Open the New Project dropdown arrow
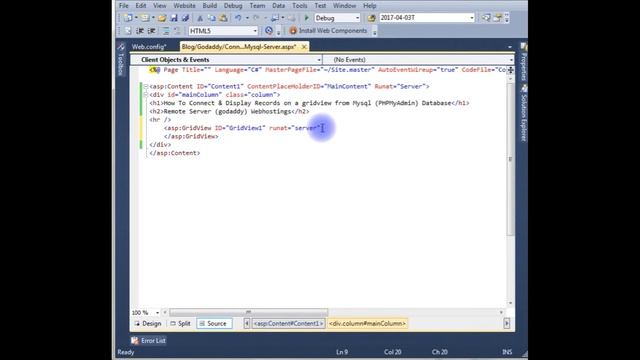 click(x=136, y=18)
